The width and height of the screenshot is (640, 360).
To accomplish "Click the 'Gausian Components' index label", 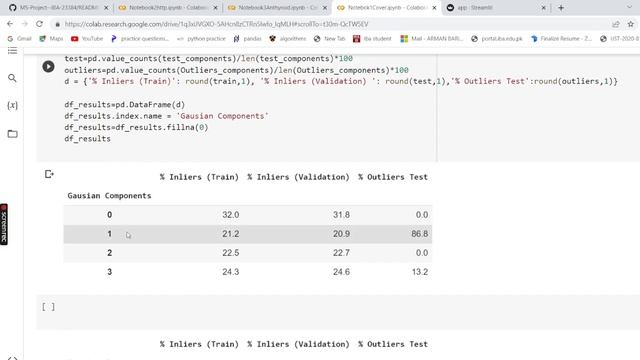I will tap(109, 196).
